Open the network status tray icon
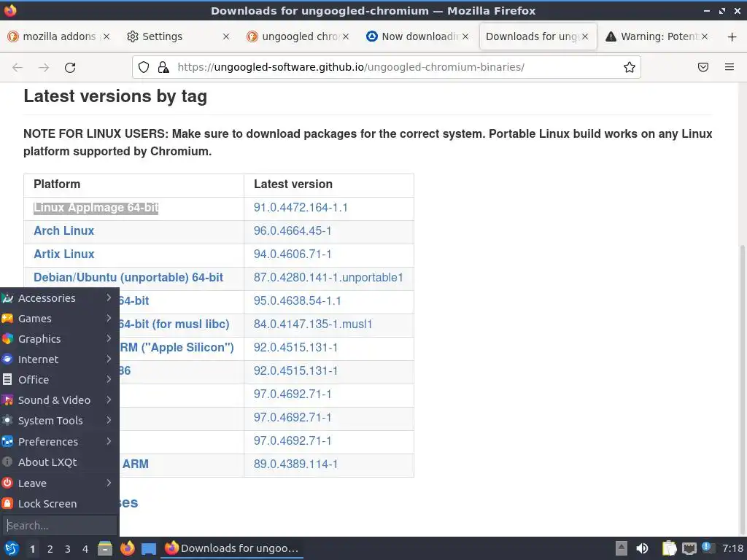The height and width of the screenshot is (560, 747). coord(689,548)
